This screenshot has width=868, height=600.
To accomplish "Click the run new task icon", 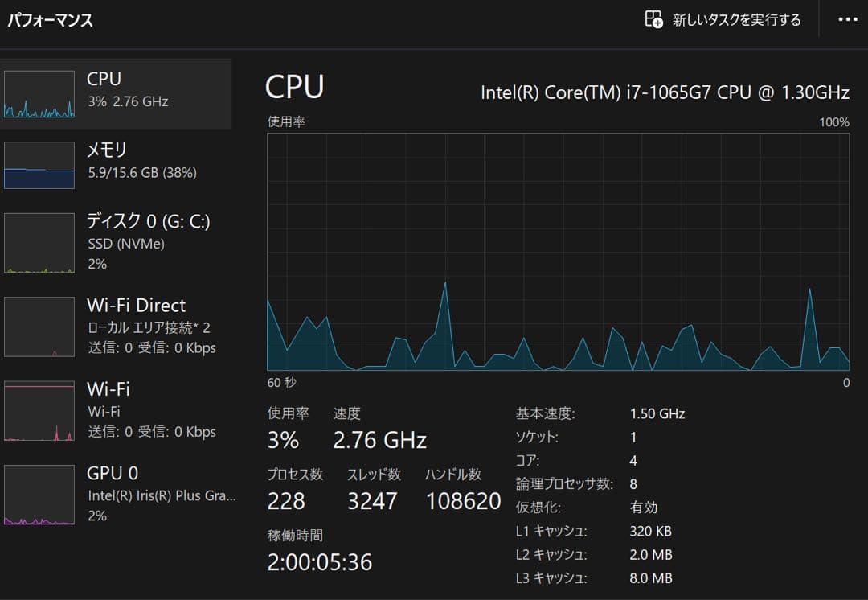I will pos(653,19).
